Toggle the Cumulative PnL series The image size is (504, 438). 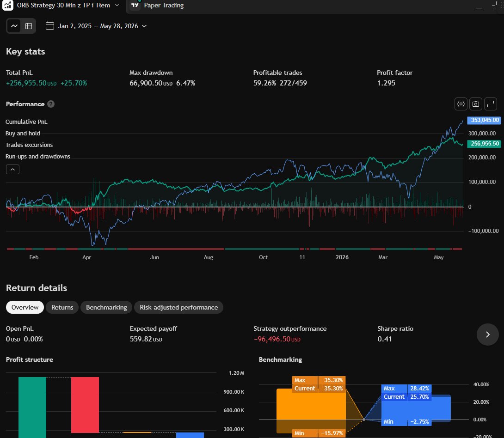(26, 122)
